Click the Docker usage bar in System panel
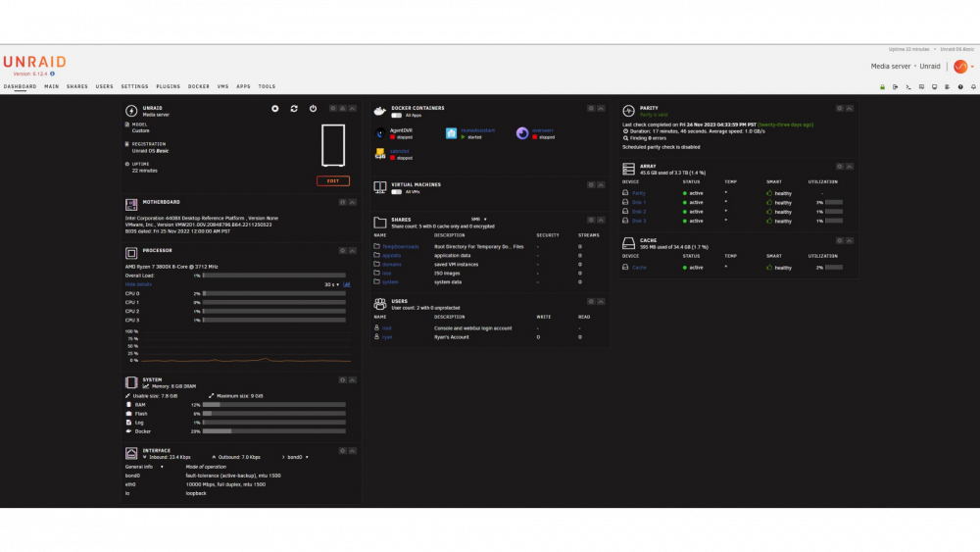Screen dimensions: 980x552 tap(274, 431)
